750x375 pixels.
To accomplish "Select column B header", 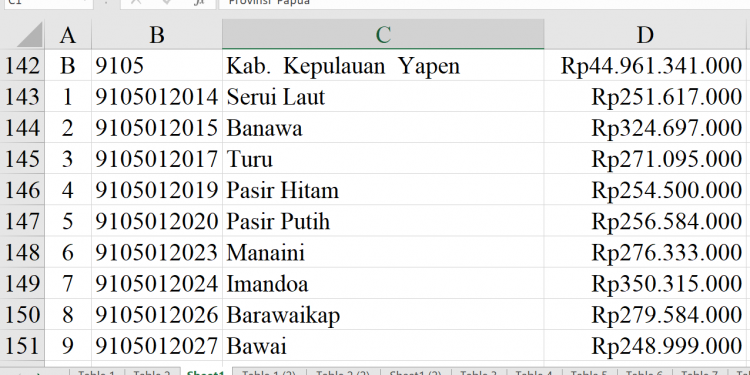I will pos(157,34).
